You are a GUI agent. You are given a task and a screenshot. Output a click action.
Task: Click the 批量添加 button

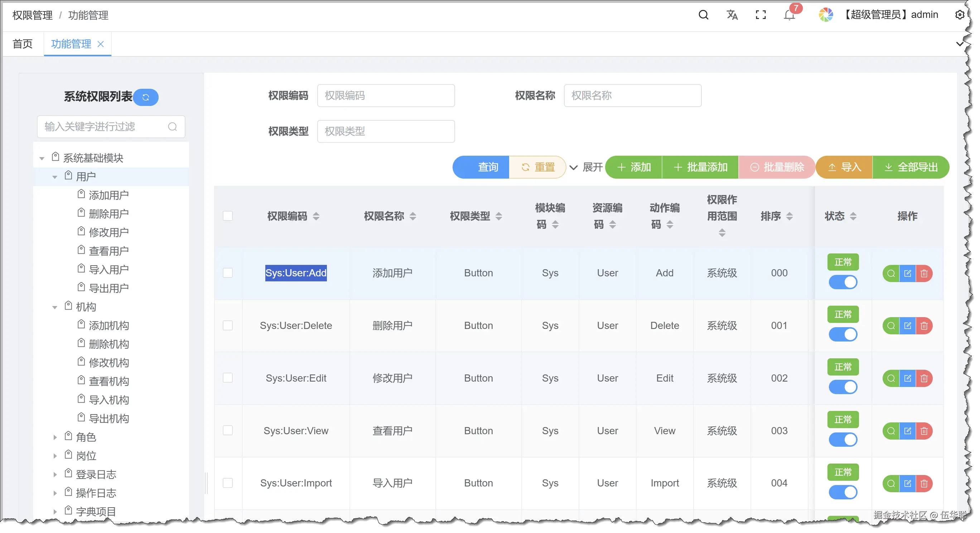pos(700,168)
